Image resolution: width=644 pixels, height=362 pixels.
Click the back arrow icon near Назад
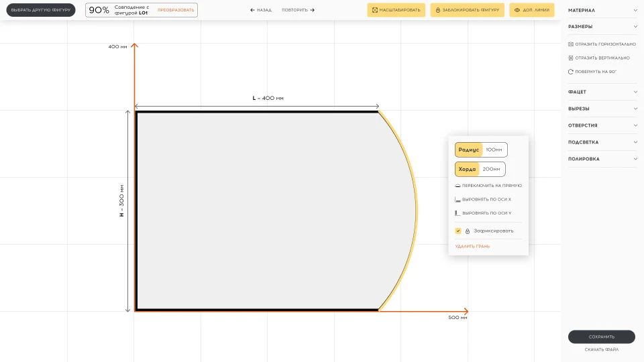(x=252, y=10)
